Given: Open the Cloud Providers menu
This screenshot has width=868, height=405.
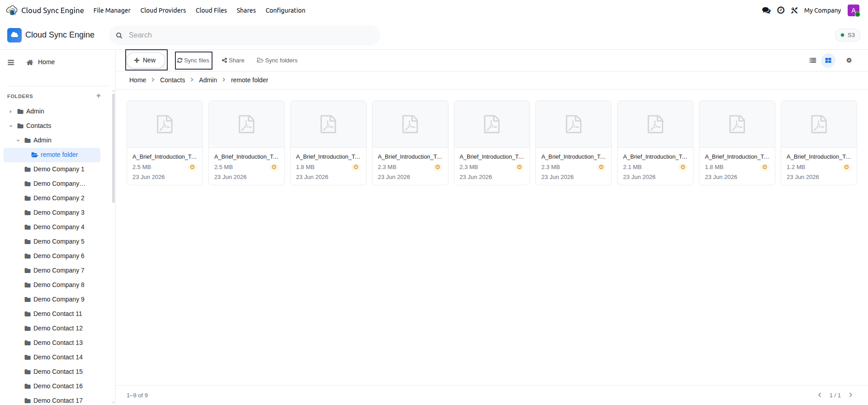Looking at the screenshot, I should click(x=163, y=10).
